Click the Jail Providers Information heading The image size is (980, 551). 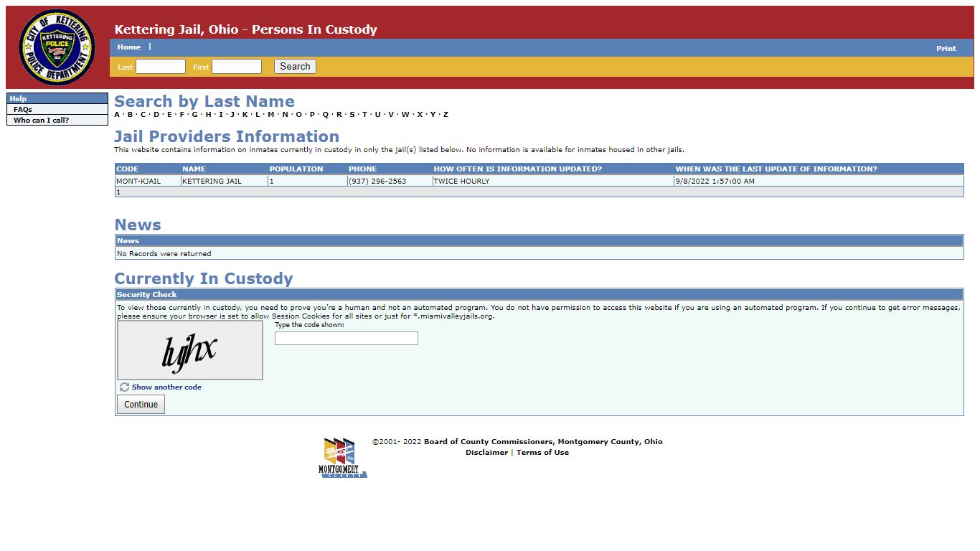227,136
